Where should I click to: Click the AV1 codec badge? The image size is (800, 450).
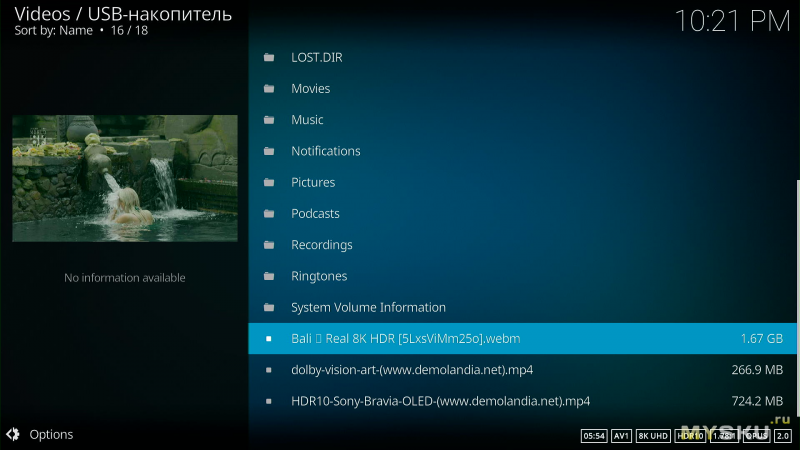(621, 436)
